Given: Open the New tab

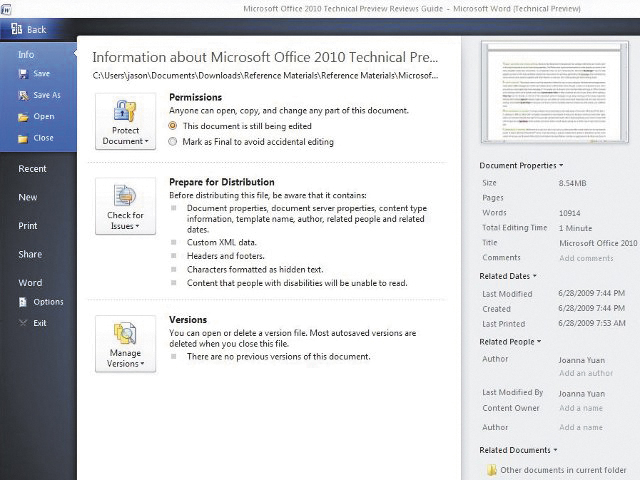Looking at the screenshot, I should (x=28, y=197).
